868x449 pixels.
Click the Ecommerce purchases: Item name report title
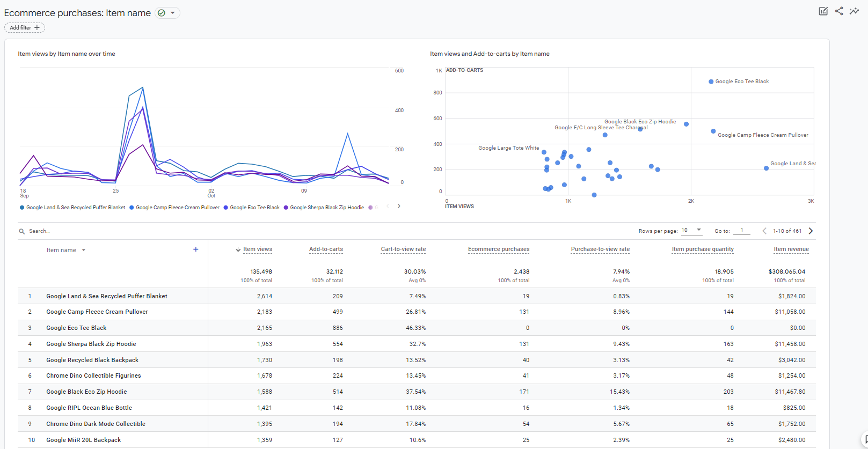(77, 13)
